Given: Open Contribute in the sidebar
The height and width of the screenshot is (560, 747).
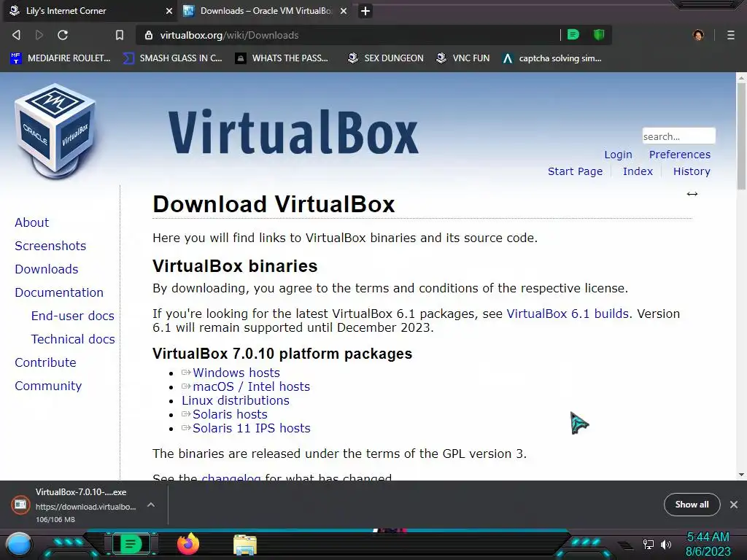Looking at the screenshot, I should pyautogui.click(x=45, y=362).
